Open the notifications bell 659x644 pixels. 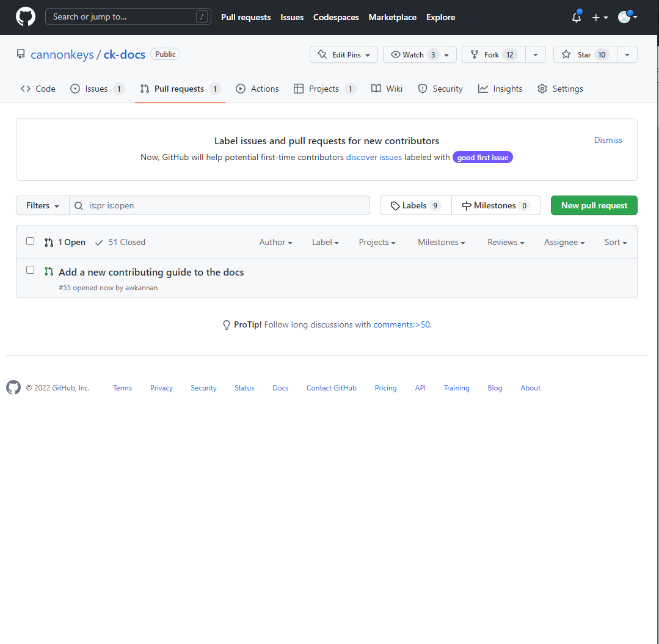(x=576, y=18)
